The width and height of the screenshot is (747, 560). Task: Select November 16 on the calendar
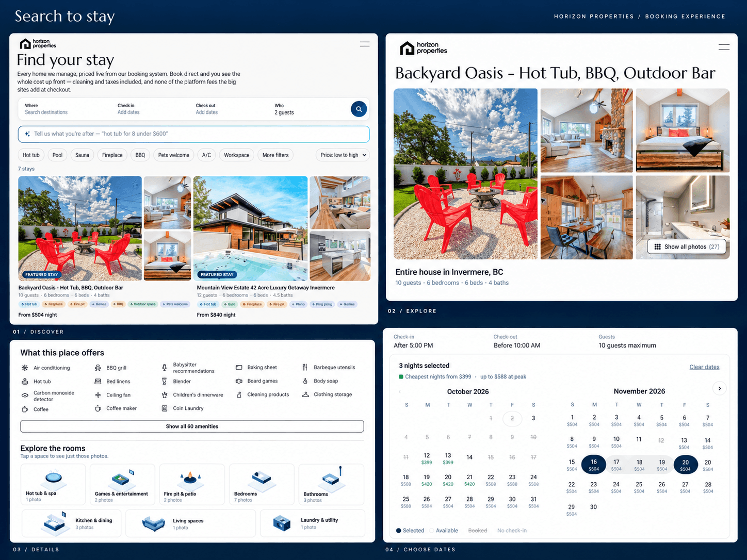click(594, 465)
